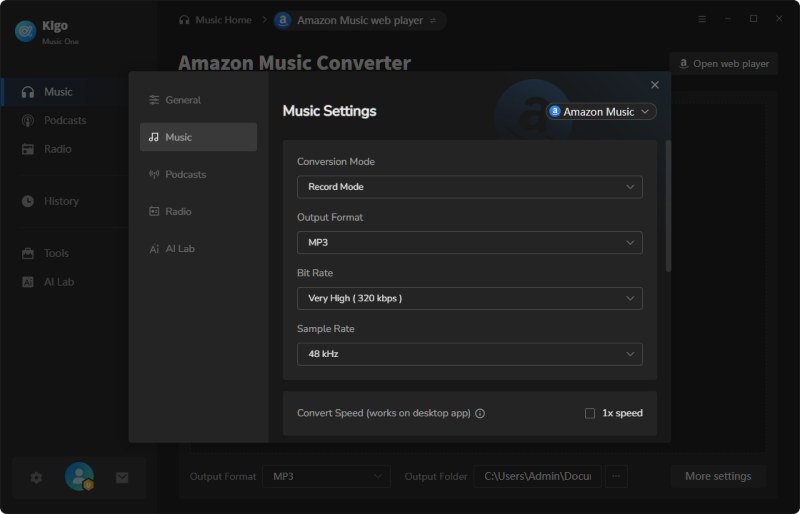Viewport: 800px width, 514px height.
Task: Click the info icon beside Convert Speed
Action: pyautogui.click(x=480, y=413)
